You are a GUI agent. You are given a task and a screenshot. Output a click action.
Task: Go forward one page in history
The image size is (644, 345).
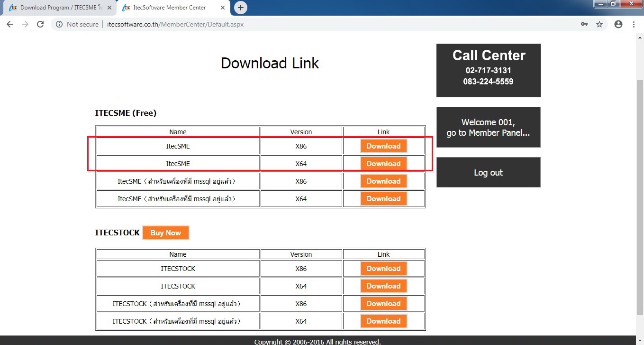tap(25, 24)
